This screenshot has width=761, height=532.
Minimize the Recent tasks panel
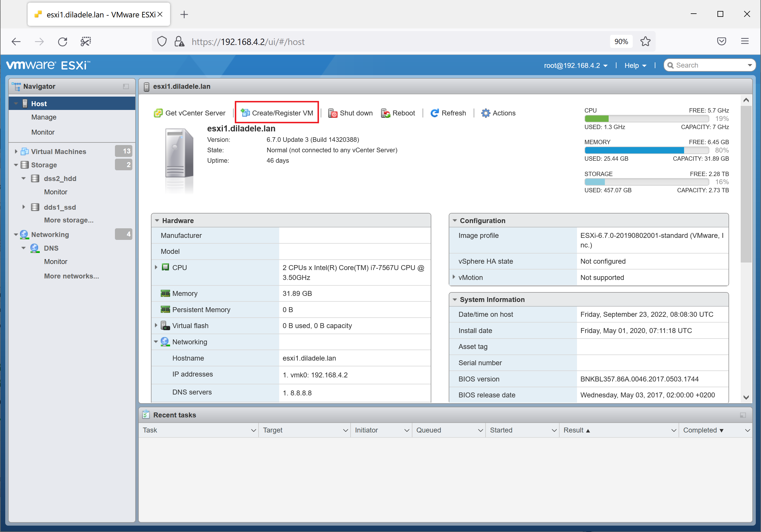743,415
